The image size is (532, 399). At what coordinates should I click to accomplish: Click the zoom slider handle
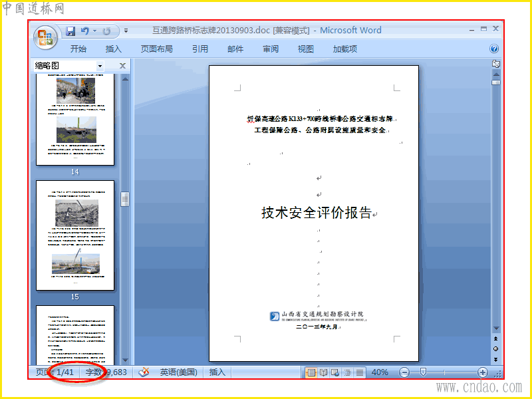click(423, 372)
